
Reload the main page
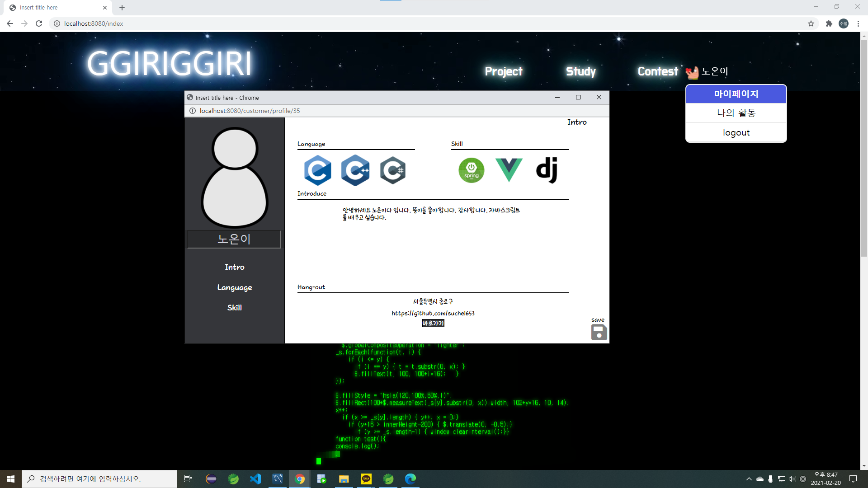[39, 23]
